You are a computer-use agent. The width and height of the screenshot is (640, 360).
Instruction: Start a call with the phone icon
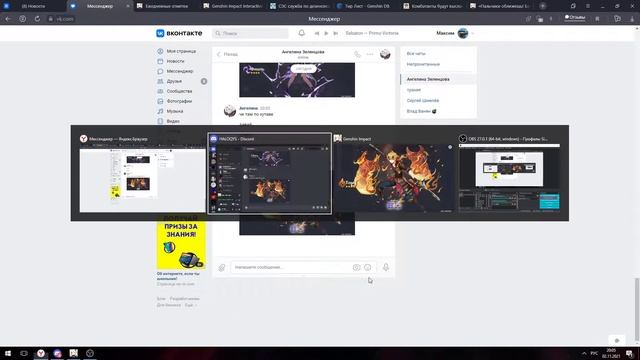(x=358, y=54)
